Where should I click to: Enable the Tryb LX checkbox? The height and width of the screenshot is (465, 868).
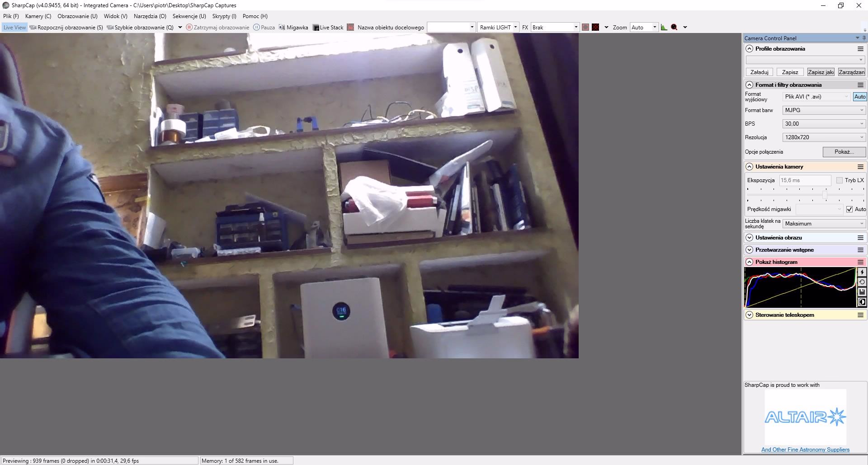(840, 180)
